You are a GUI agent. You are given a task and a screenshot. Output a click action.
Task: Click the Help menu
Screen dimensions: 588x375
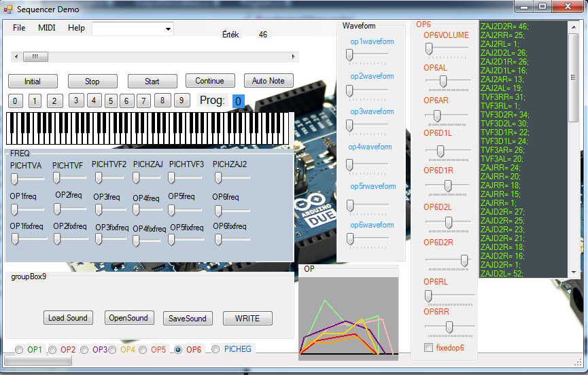tap(76, 28)
